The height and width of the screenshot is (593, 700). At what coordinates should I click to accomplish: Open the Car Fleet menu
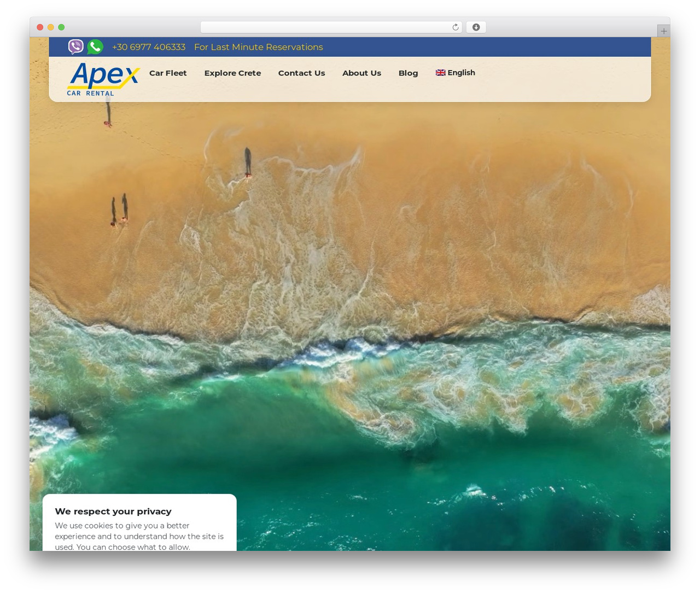[168, 73]
